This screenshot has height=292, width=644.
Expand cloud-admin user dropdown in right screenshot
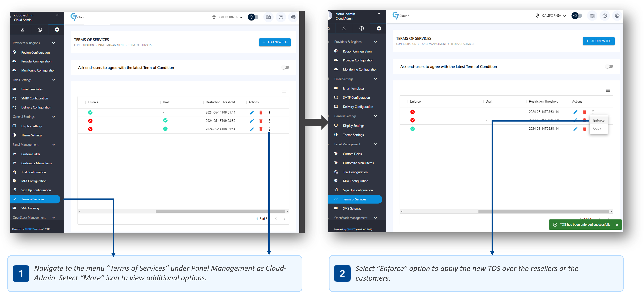click(x=379, y=14)
